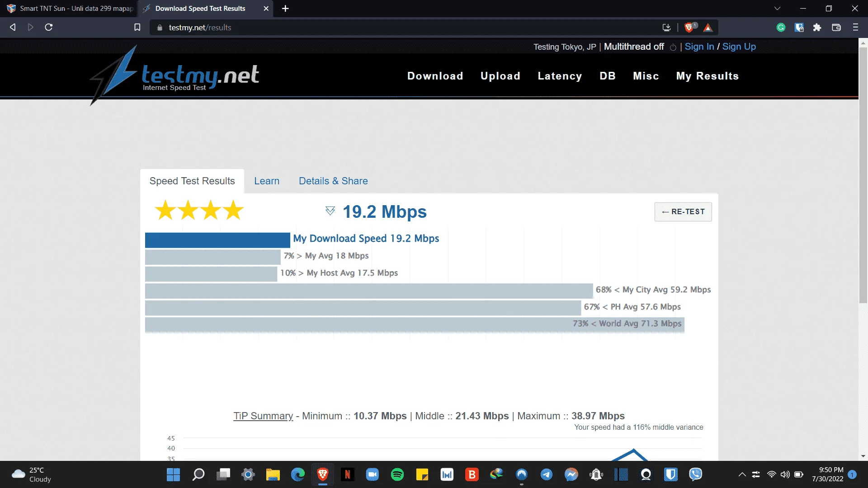The image size is (868, 488).
Task: Open the DB menu item
Action: tap(608, 76)
